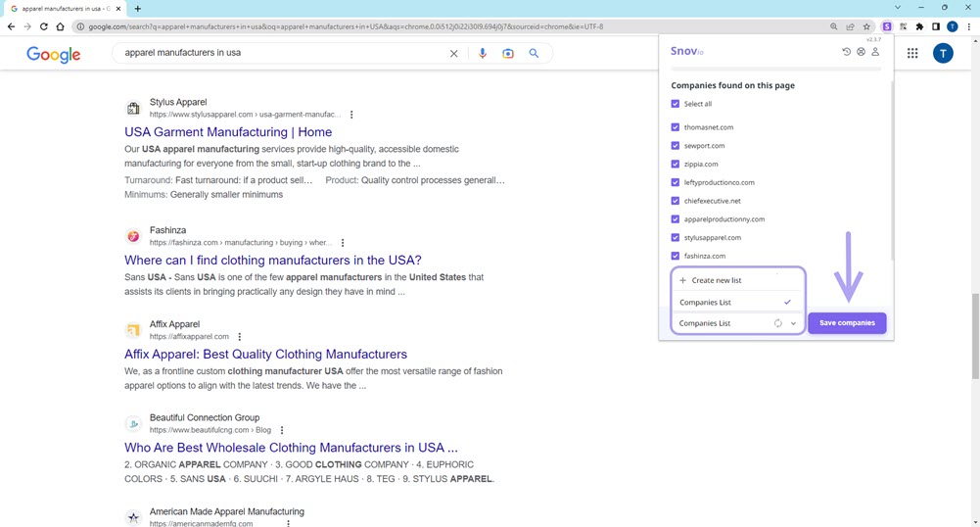Open more options for Affix Apparel result

pos(240,337)
